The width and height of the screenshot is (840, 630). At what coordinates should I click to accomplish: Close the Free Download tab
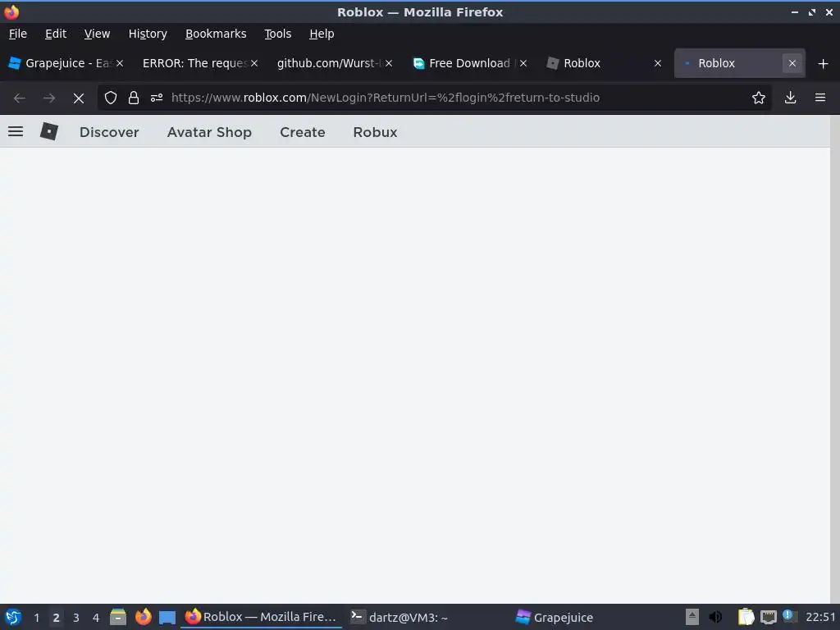click(x=523, y=63)
